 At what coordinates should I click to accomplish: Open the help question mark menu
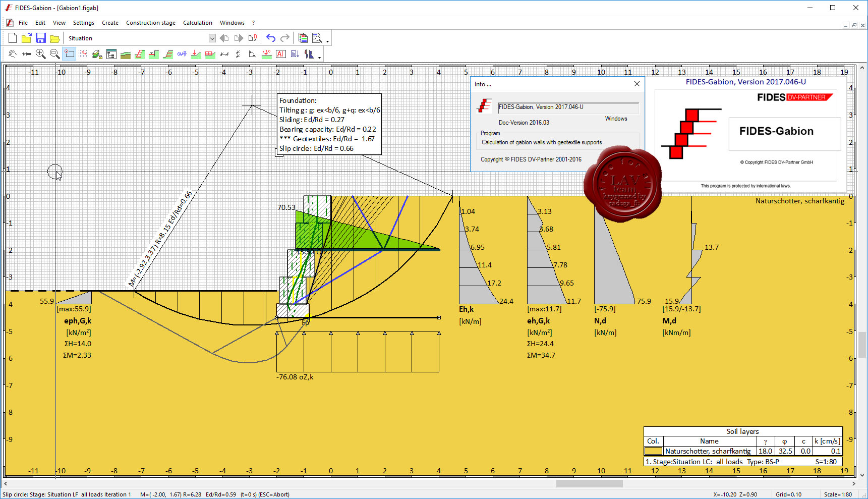(x=254, y=23)
